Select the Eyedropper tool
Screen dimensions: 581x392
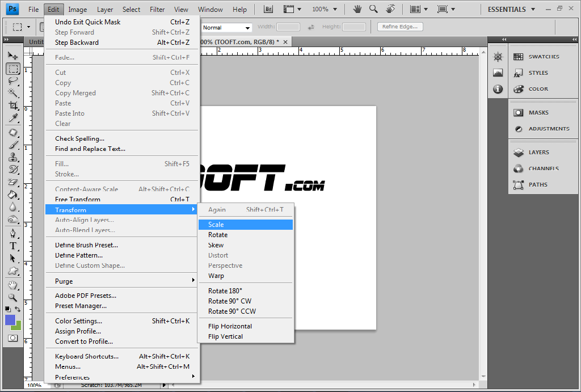[13, 118]
